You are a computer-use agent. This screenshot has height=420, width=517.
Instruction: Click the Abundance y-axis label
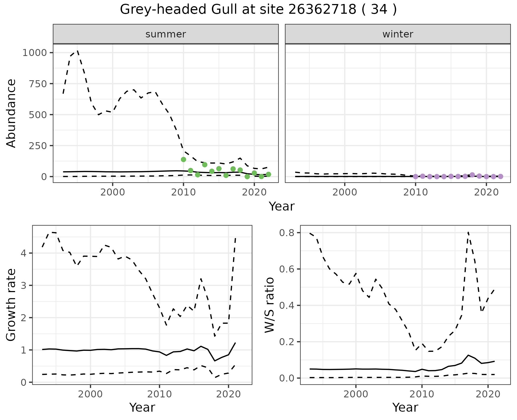coord(11,113)
